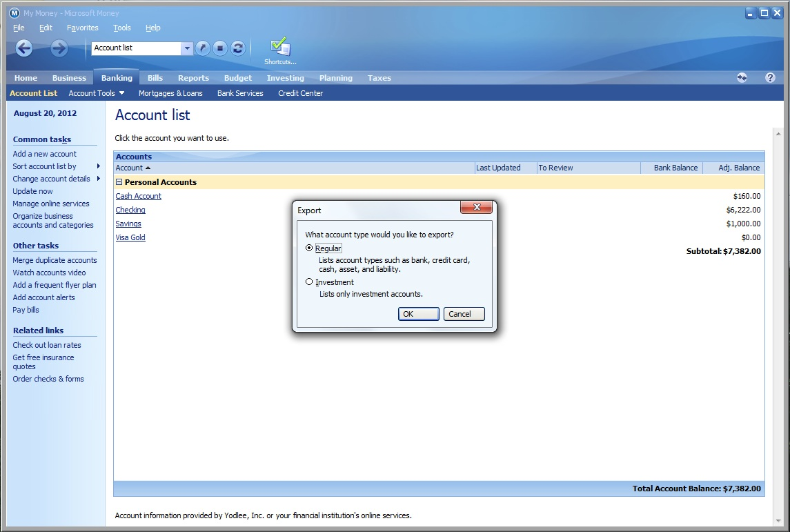Click the refresh sync icon beside the stop button
Viewport: 790px width, 532px height.
coord(237,48)
